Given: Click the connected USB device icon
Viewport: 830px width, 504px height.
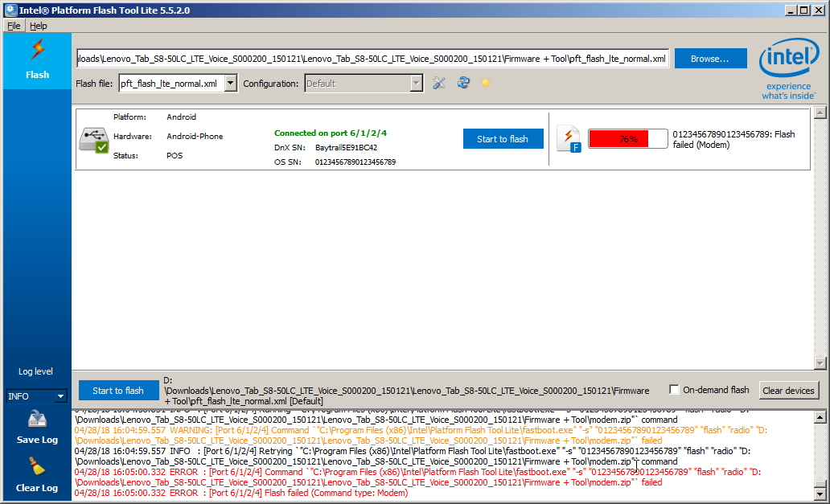Looking at the screenshot, I should tap(93, 139).
